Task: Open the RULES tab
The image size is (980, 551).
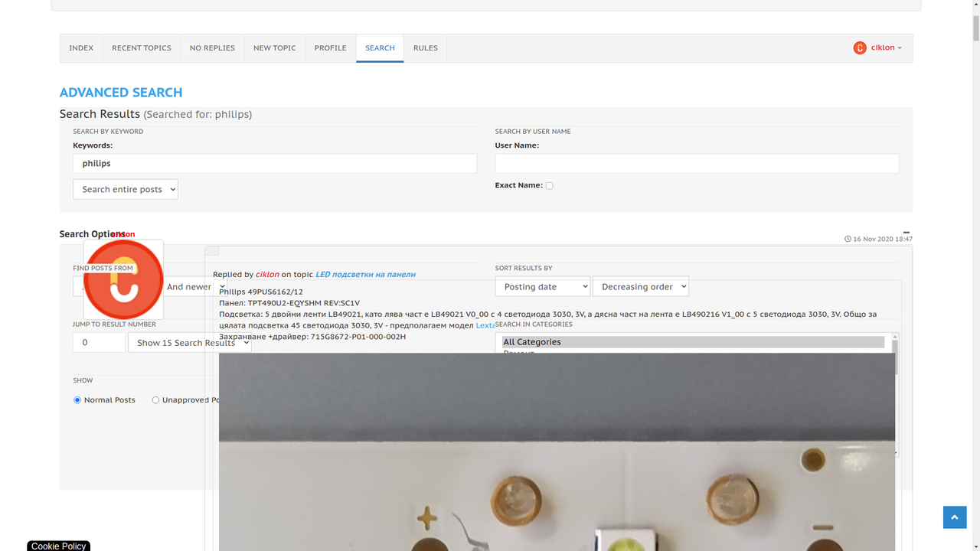Action: pos(426,48)
